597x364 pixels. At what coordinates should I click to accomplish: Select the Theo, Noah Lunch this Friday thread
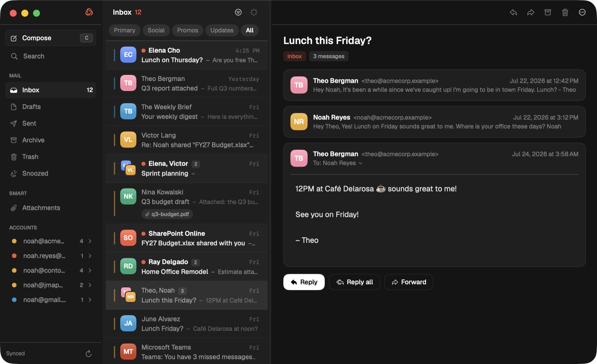(187, 295)
